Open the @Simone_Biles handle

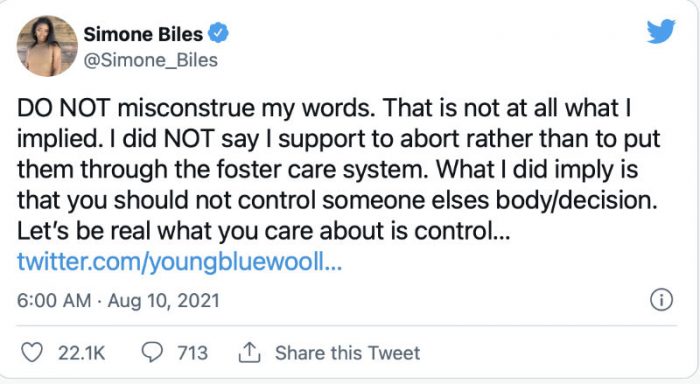click(x=151, y=60)
